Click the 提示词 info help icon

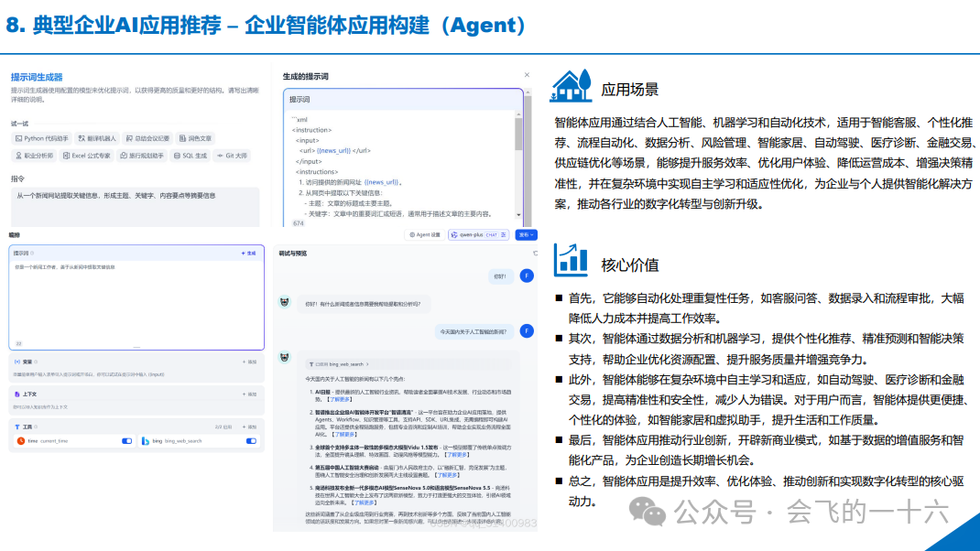coord(32,254)
